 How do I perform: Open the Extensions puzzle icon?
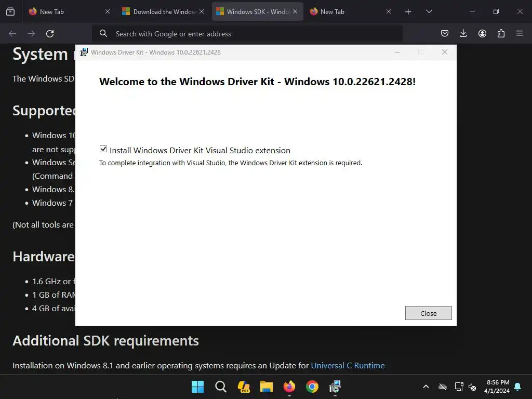click(501, 33)
